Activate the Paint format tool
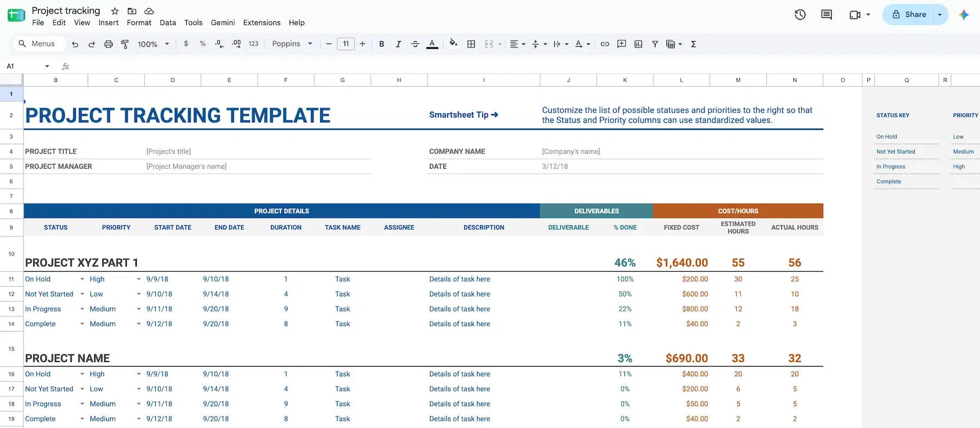 125,44
